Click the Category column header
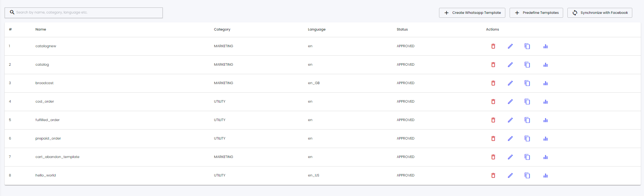Screen dimensions: 644x196 [222, 29]
